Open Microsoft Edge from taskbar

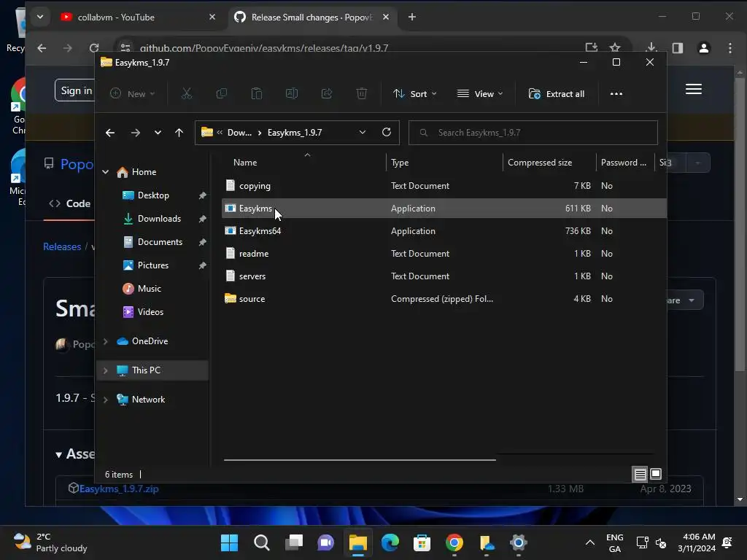[390, 542]
